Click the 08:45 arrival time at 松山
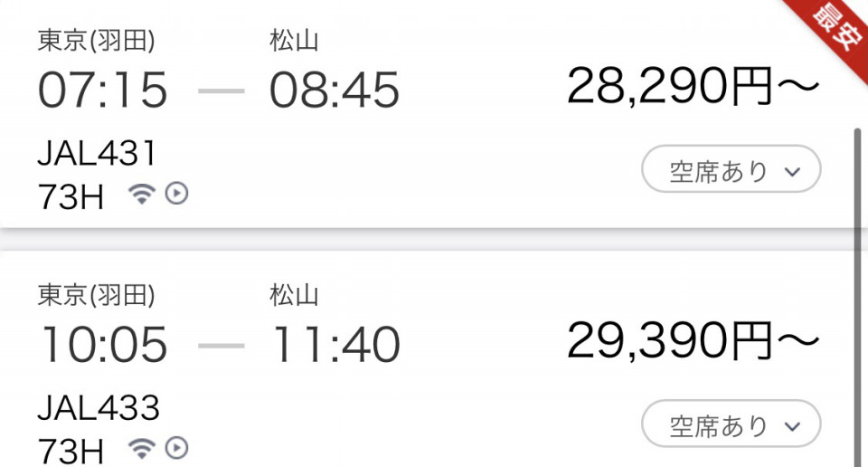868x467 pixels. click(x=334, y=91)
